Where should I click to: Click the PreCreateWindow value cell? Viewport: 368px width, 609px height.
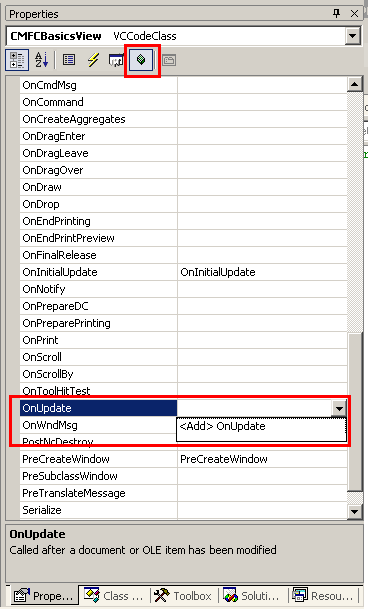(x=262, y=459)
